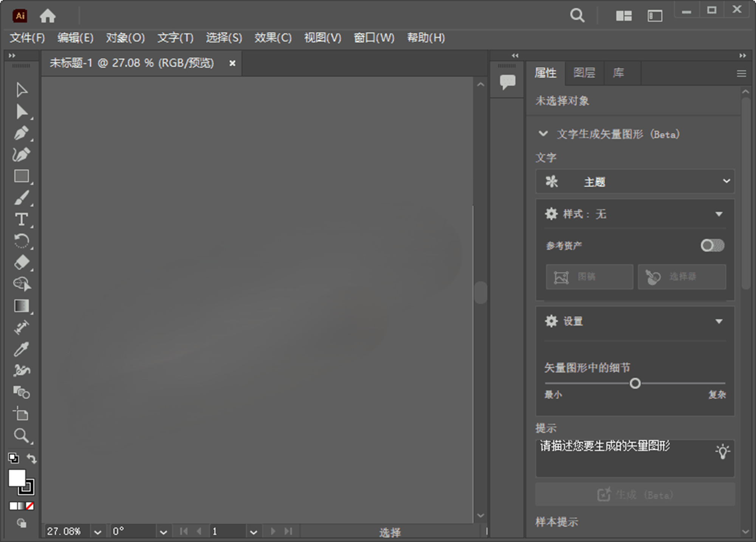The width and height of the screenshot is (756, 542).
Task: Select the lasso-with-cursor selection tool
Action: click(22, 284)
